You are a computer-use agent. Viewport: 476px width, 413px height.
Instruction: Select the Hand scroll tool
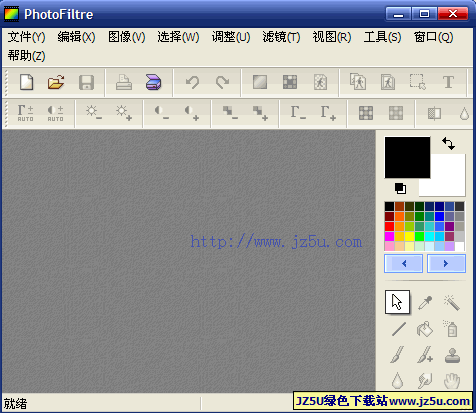452,381
